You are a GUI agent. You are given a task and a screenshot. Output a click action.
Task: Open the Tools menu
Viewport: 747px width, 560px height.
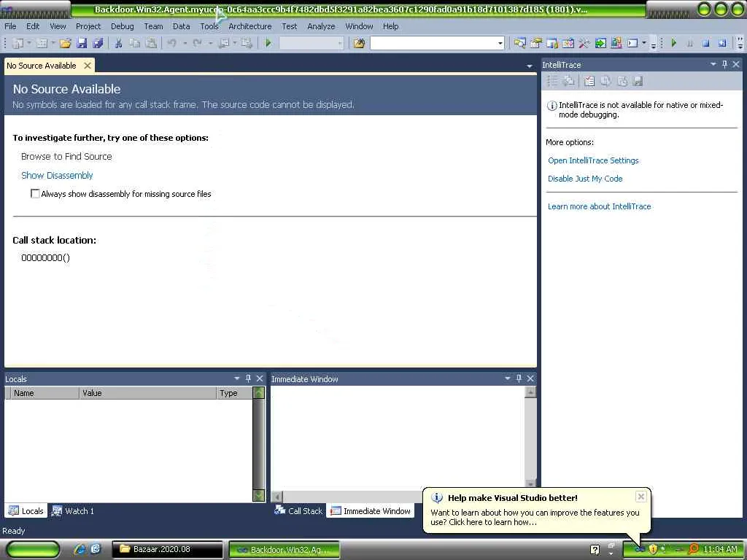[x=209, y=26]
